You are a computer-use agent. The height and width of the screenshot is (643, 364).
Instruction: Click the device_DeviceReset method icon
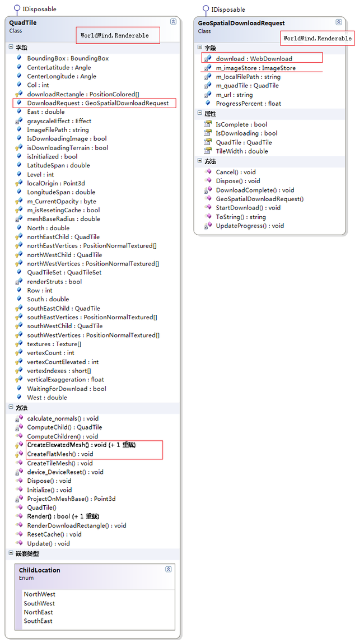coord(19,472)
